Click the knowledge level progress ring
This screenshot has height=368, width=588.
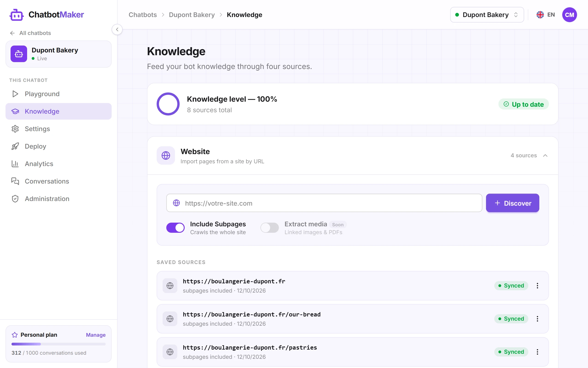click(x=168, y=104)
